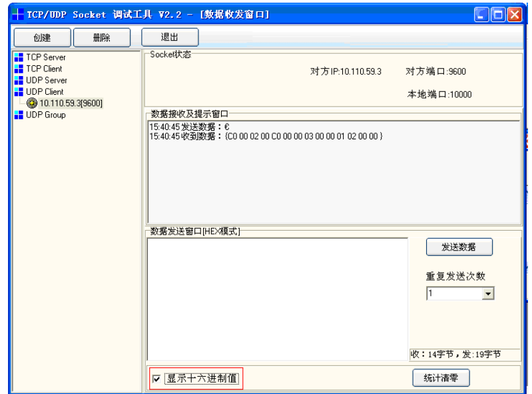Click the 退出 button
The image size is (532, 394).
[x=170, y=37]
